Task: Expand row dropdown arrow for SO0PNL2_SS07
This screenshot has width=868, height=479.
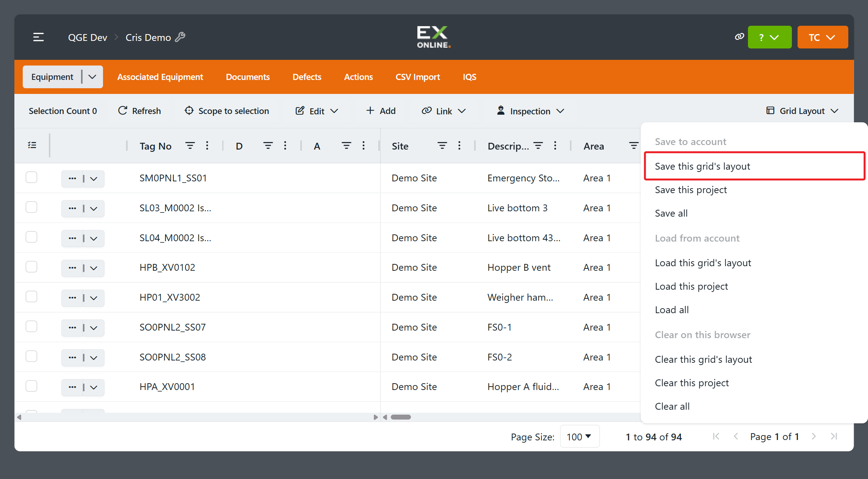Action: click(94, 328)
